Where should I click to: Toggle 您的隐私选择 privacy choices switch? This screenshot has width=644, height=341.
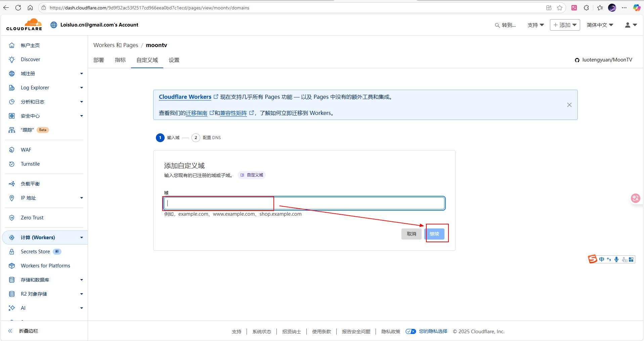[411, 331]
